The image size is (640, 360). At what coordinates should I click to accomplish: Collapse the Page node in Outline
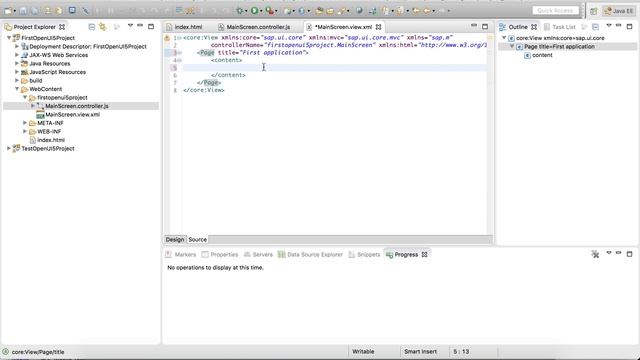click(512, 46)
